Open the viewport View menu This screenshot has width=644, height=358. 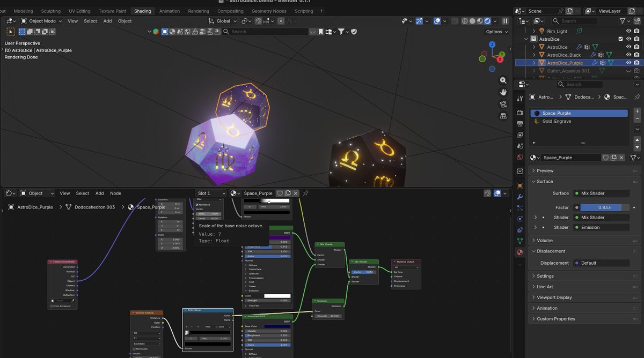tap(72, 21)
